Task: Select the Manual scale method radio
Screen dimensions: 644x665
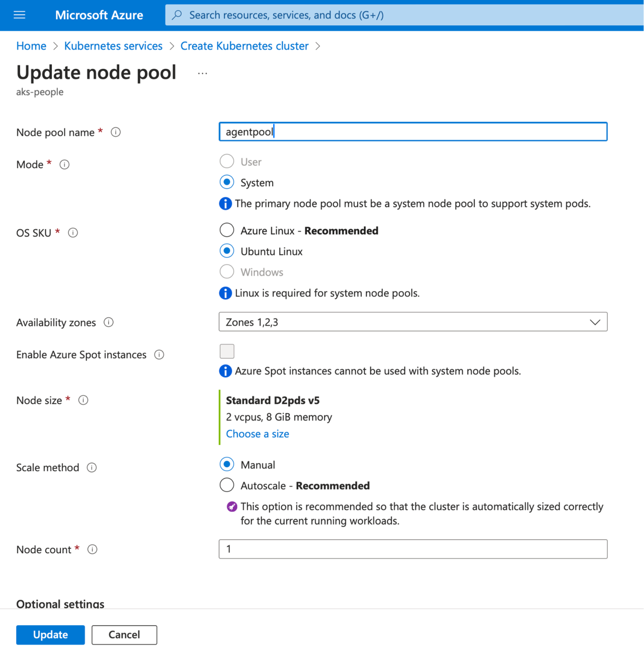Action: (227, 464)
